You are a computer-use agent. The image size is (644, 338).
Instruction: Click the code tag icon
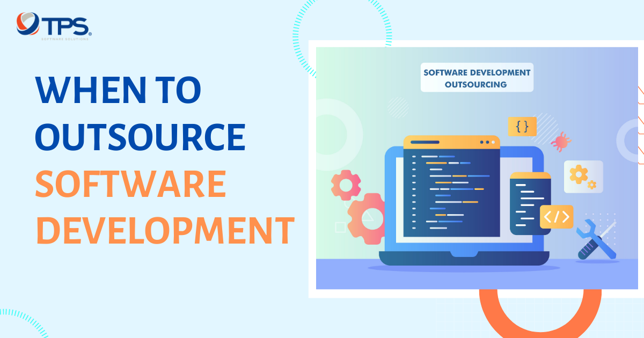click(557, 217)
